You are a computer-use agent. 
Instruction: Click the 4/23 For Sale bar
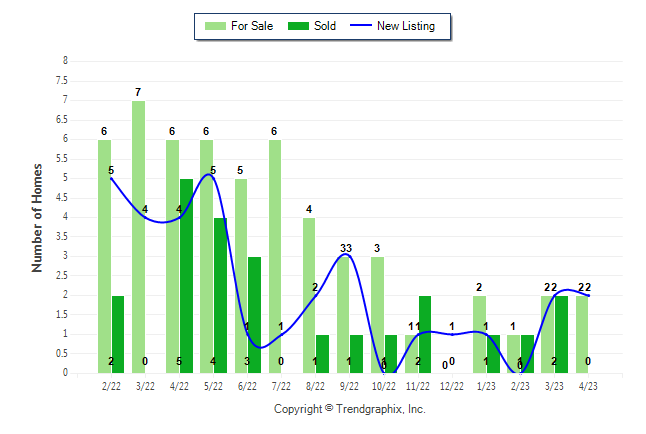point(582,334)
